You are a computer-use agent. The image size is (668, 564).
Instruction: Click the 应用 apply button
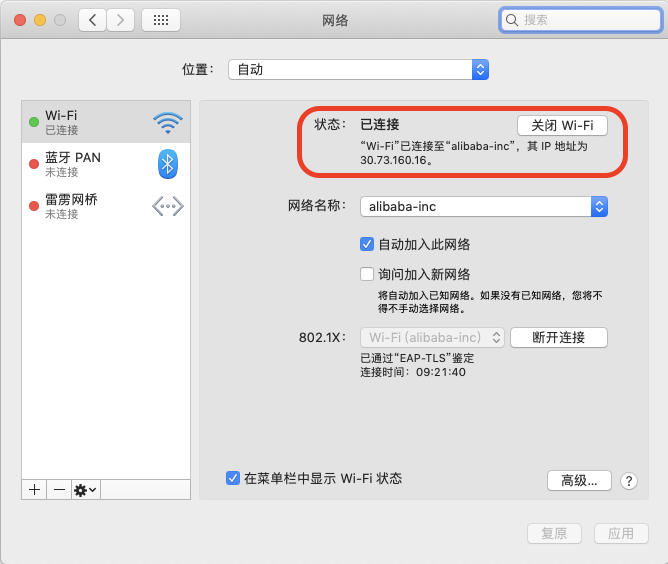point(621,533)
